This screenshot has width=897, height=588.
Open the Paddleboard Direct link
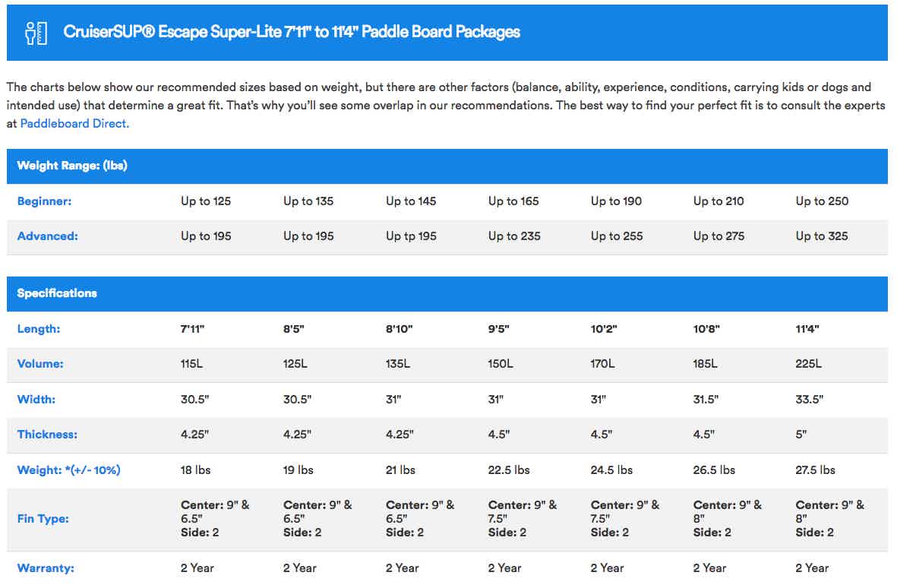point(74,124)
